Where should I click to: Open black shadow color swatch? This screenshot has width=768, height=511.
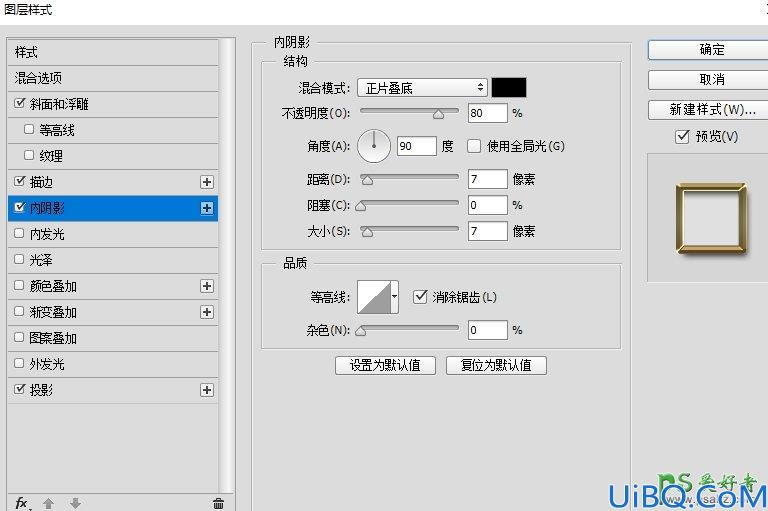tap(509, 88)
